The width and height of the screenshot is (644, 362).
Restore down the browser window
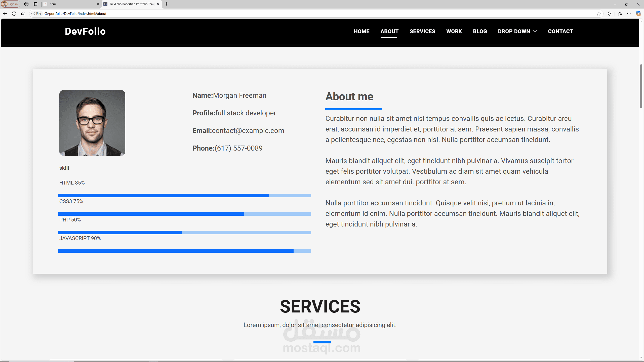[627, 4]
